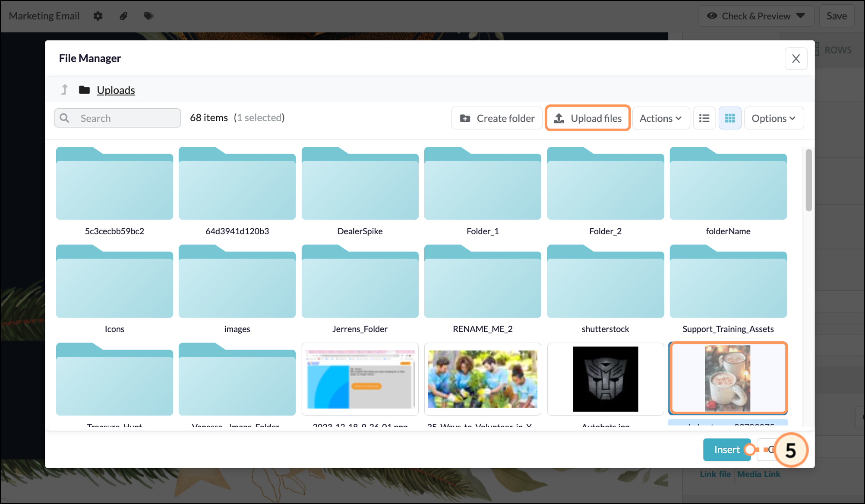The width and height of the screenshot is (865, 504).
Task: Open the shutterstock folder
Action: click(x=606, y=281)
